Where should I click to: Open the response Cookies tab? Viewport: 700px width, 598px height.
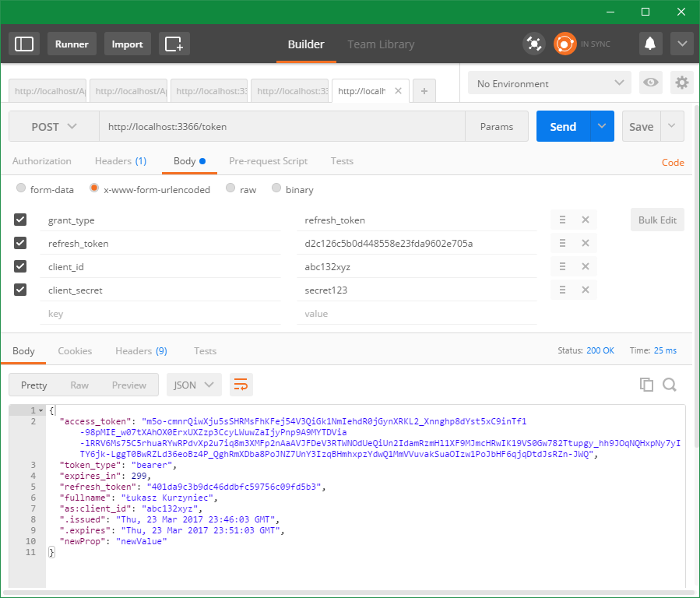click(75, 351)
